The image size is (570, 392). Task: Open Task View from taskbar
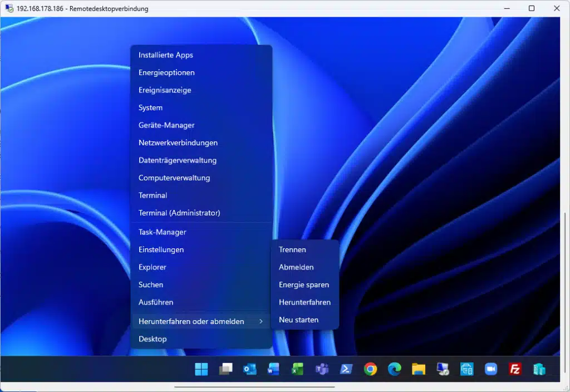(x=225, y=369)
